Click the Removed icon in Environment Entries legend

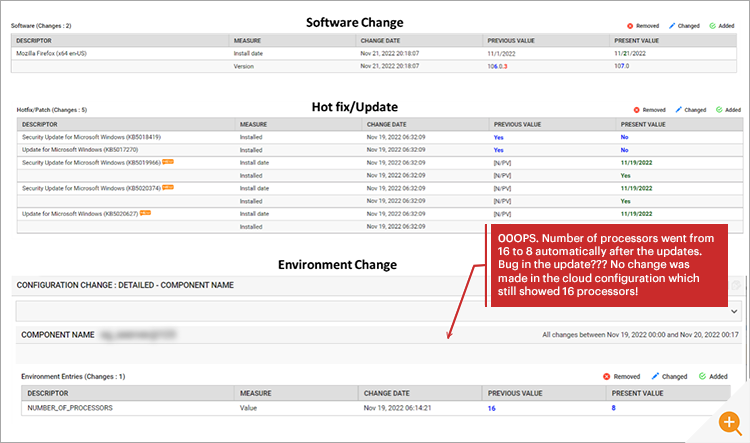tap(607, 377)
